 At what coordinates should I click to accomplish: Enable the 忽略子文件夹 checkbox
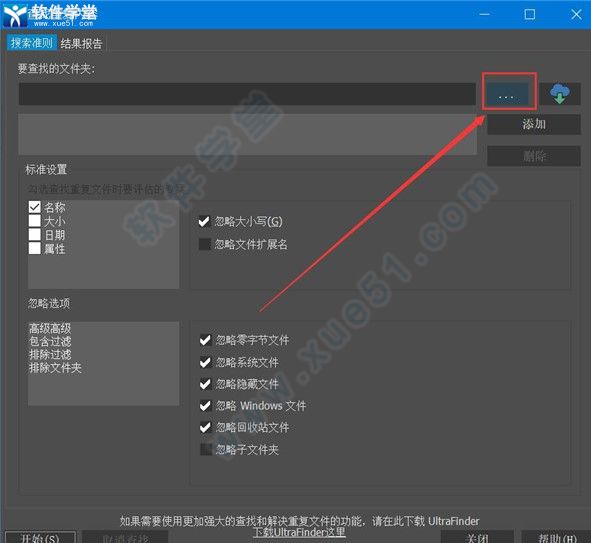tap(206, 449)
